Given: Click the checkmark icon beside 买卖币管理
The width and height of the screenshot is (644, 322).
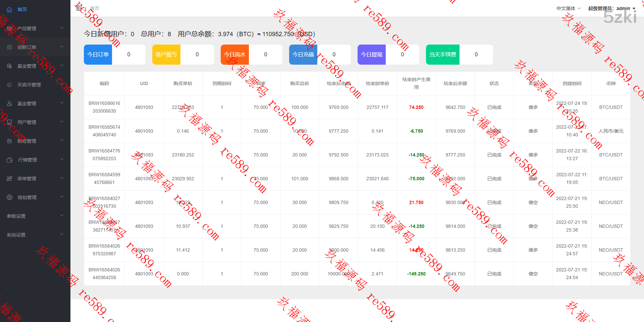Looking at the screenshot, I should 9,85.
